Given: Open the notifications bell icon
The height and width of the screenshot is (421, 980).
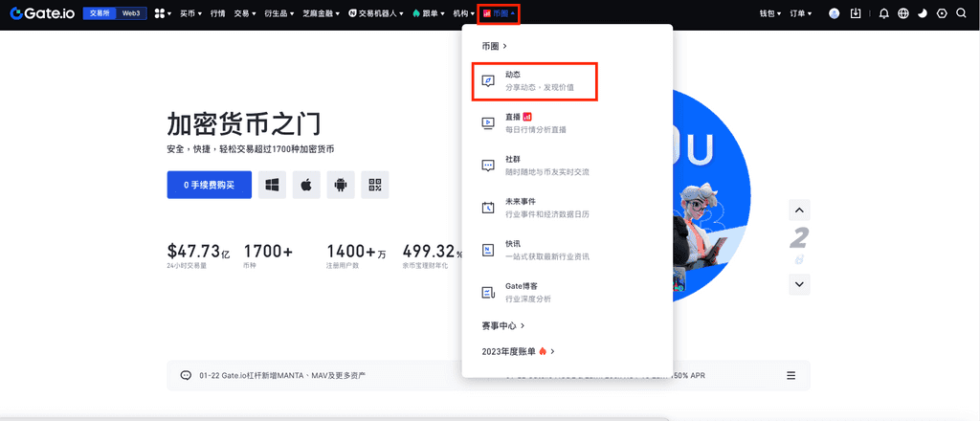Looking at the screenshot, I should (x=883, y=13).
